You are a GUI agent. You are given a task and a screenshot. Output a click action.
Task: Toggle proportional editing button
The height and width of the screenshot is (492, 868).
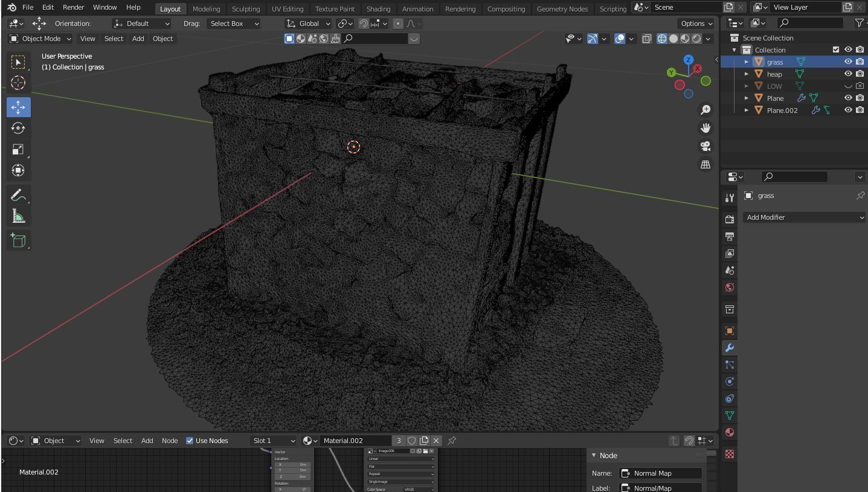398,24
